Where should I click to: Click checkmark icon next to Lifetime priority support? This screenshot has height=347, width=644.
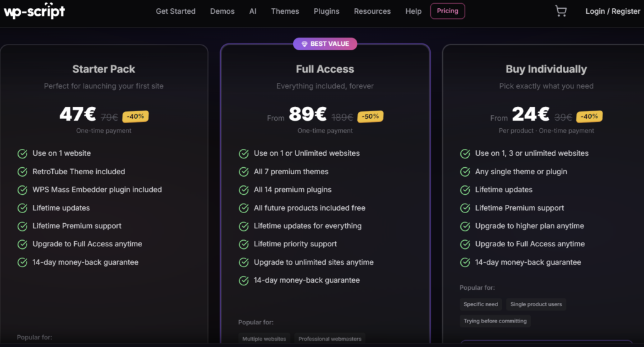(x=243, y=244)
